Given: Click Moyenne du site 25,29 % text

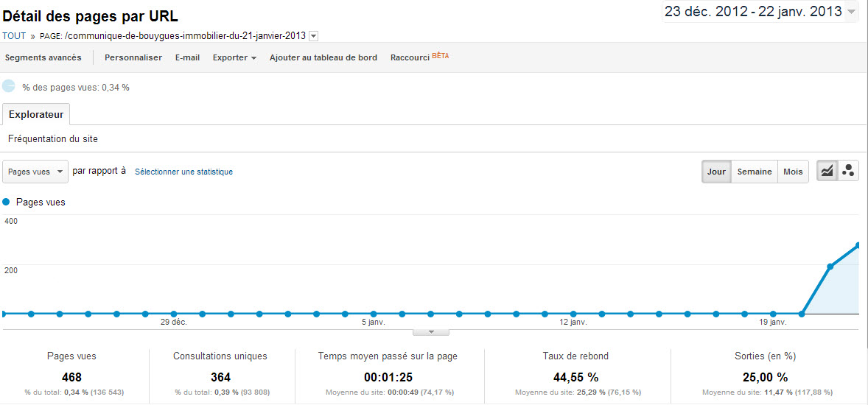Looking at the screenshot, I should (x=578, y=392).
